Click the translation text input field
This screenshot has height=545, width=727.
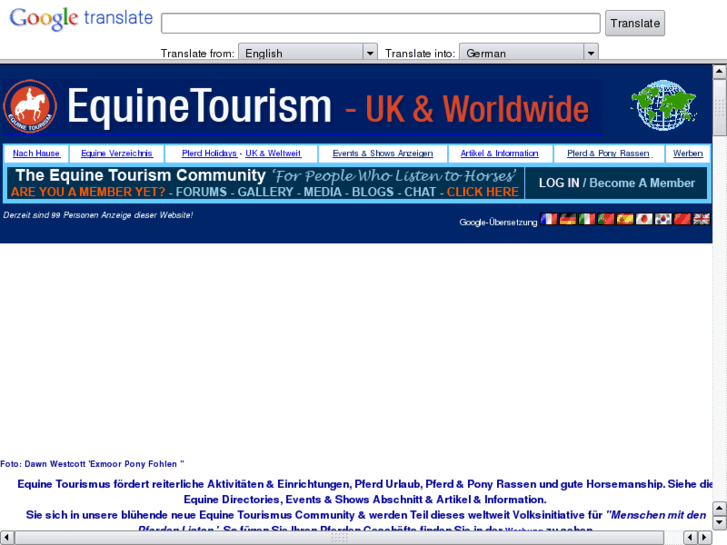point(381,23)
